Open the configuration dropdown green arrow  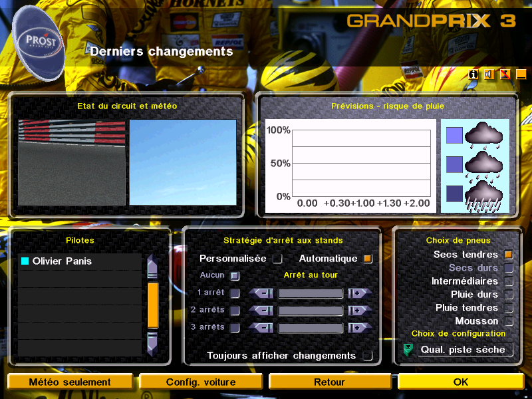408,350
